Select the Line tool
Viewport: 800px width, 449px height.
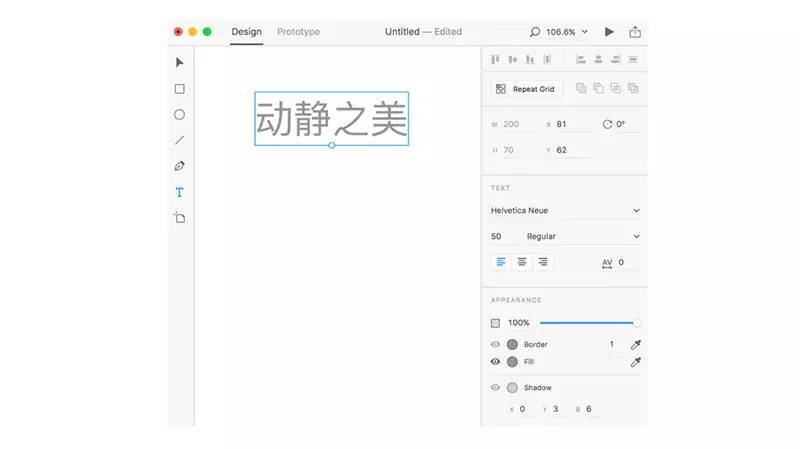[180, 141]
